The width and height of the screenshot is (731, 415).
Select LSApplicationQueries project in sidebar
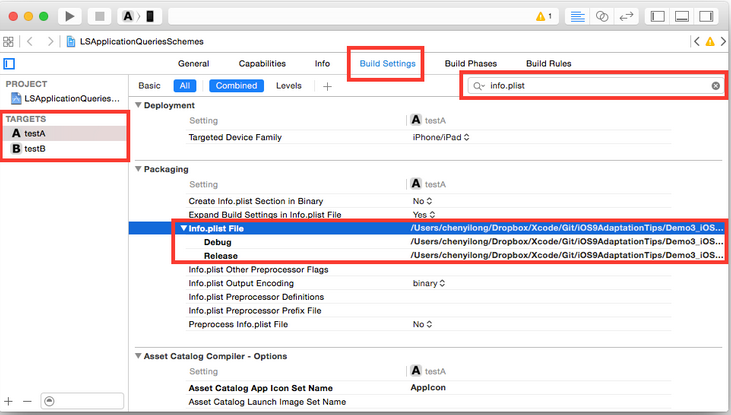coord(65,99)
